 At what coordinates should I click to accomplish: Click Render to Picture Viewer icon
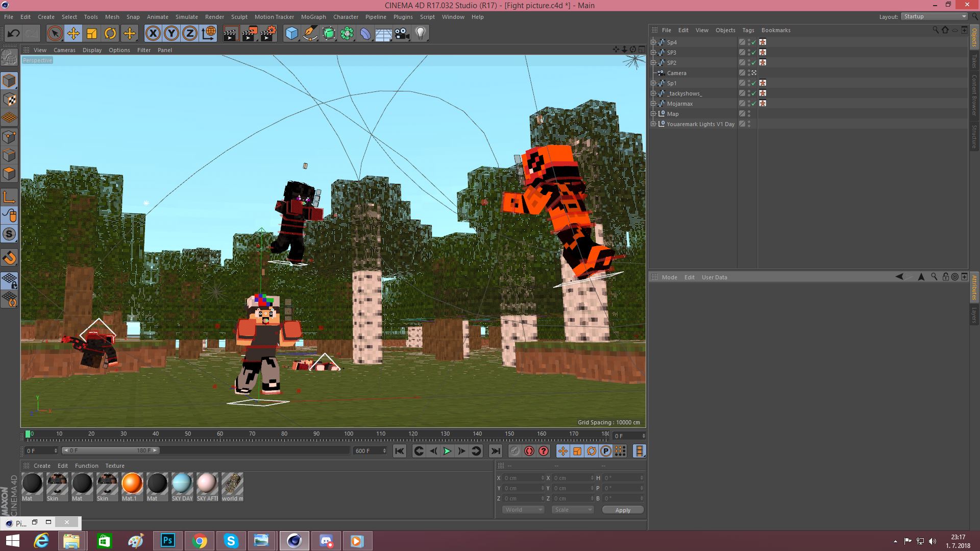250,34
